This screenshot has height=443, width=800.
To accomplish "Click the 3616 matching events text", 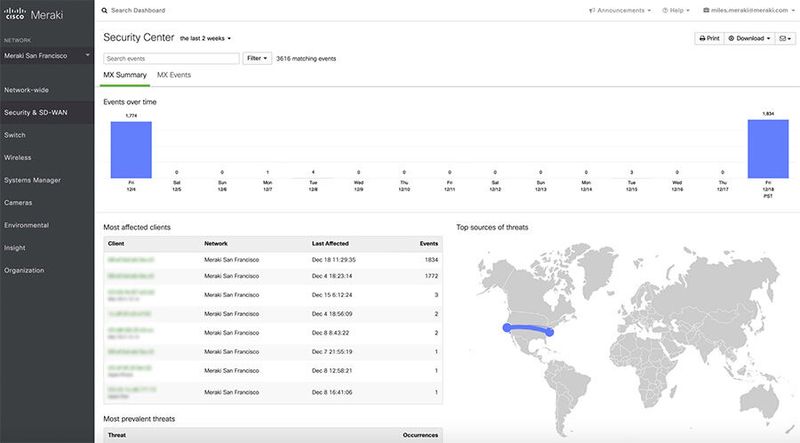I will tap(306, 59).
